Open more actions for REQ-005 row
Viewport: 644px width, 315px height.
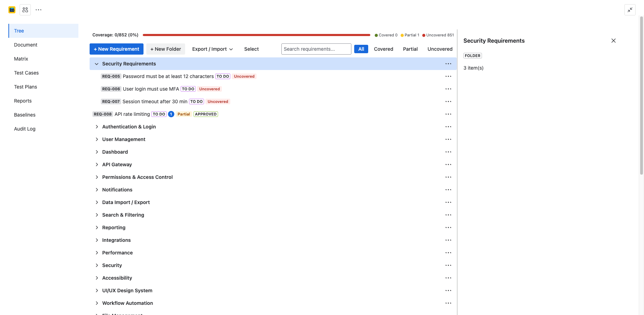point(448,76)
